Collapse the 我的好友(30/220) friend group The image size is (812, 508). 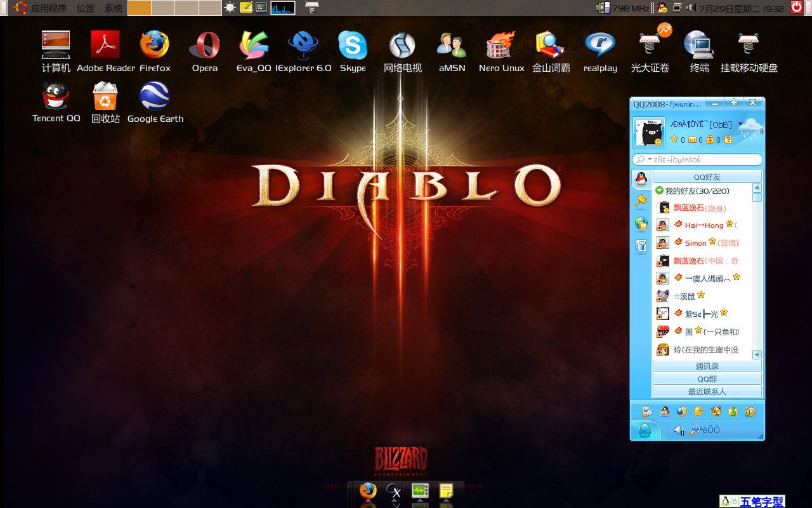[660, 190]
